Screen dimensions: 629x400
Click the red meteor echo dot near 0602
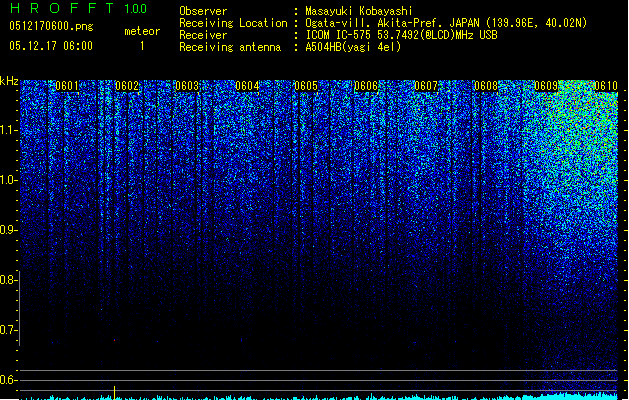pos(115,340)
